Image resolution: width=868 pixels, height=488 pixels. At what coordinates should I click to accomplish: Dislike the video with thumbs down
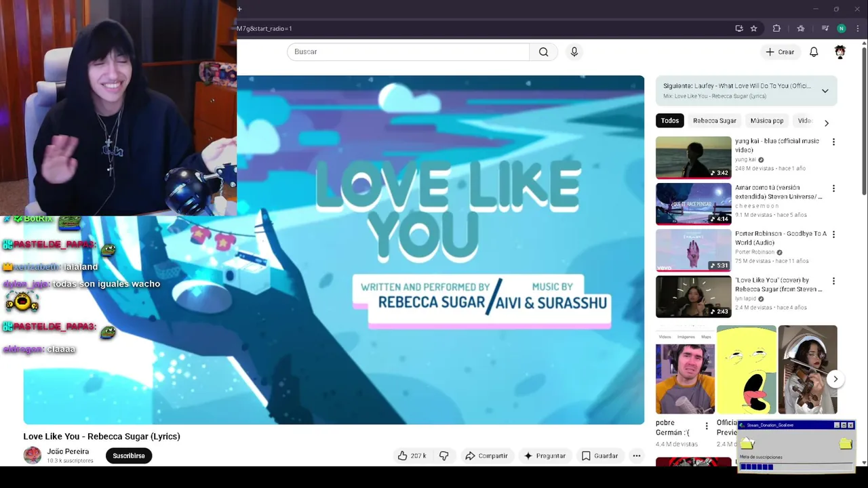click(x=444, y=456)
